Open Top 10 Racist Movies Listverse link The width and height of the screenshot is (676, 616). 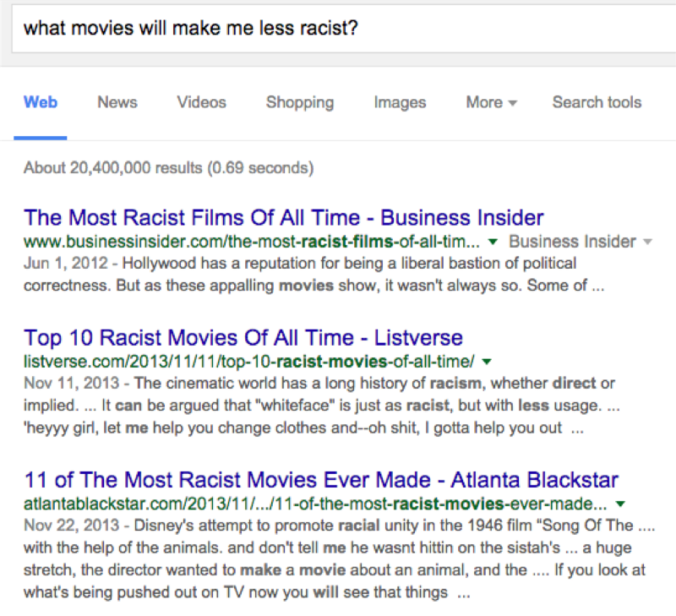click(x=243, y=337)
